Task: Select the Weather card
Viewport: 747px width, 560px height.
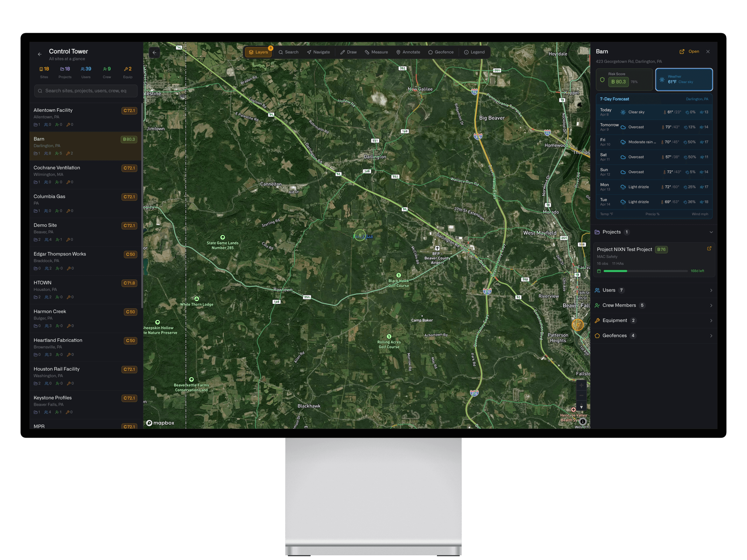Action: point(684,80)
